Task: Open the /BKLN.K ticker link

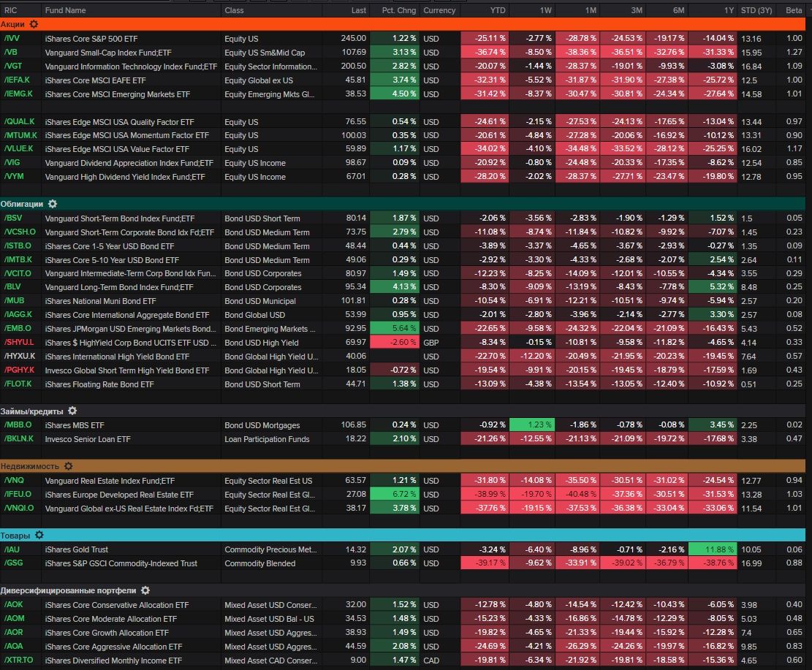Action: [19, 438]
